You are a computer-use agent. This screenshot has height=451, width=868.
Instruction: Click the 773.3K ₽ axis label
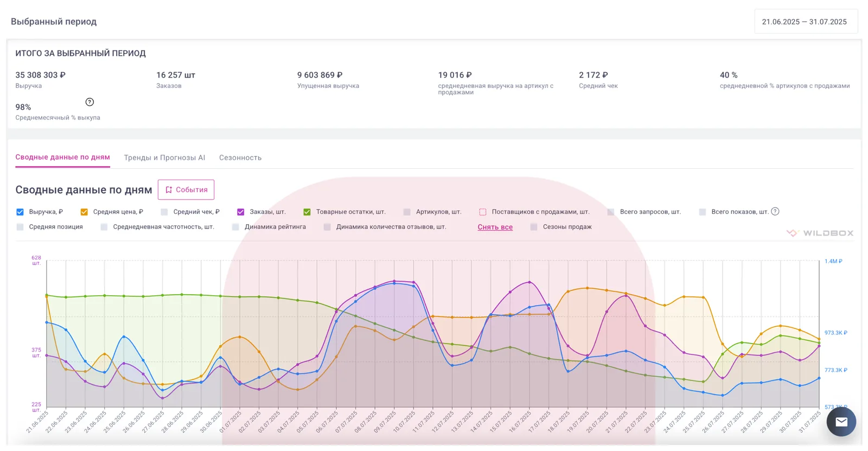(836, 370)
